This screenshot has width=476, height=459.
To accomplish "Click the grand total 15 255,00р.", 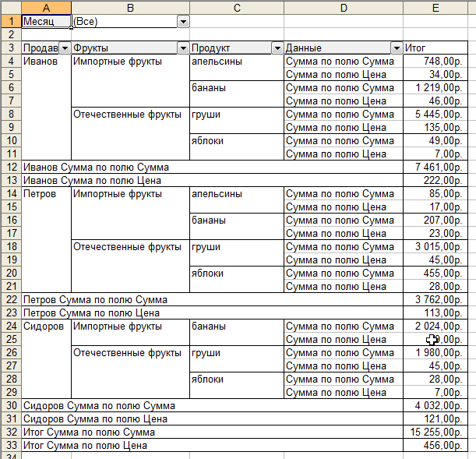I will click(x=435, y=432).
